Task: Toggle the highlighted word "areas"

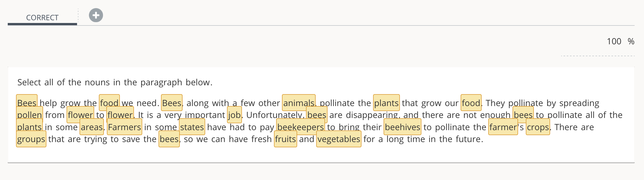Action: click(x=92, y=127)
